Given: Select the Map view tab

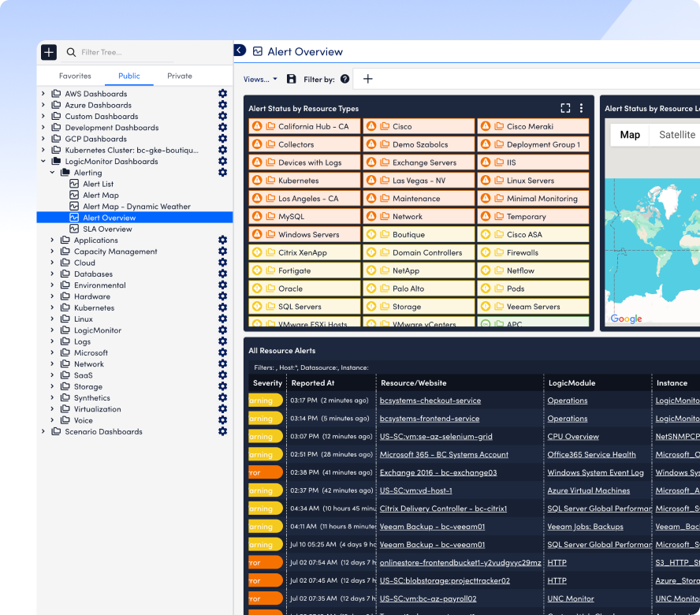Looking at the screenshot, I should coord(630,135).
